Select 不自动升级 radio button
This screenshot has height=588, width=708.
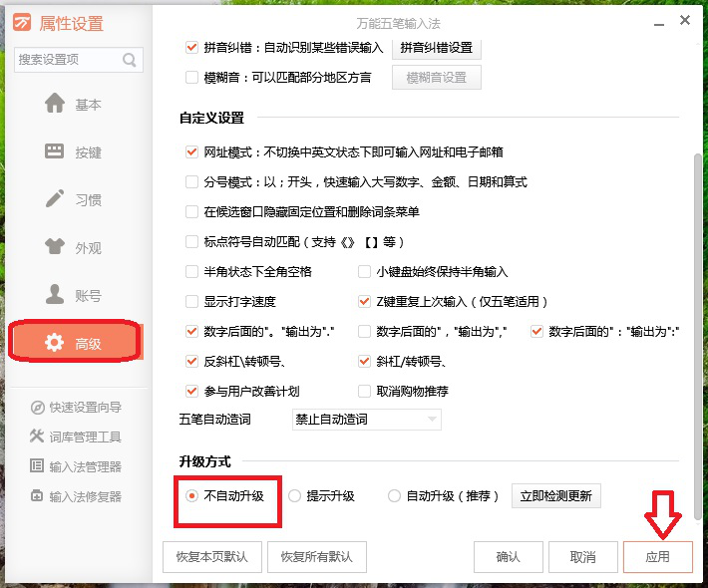191,496
